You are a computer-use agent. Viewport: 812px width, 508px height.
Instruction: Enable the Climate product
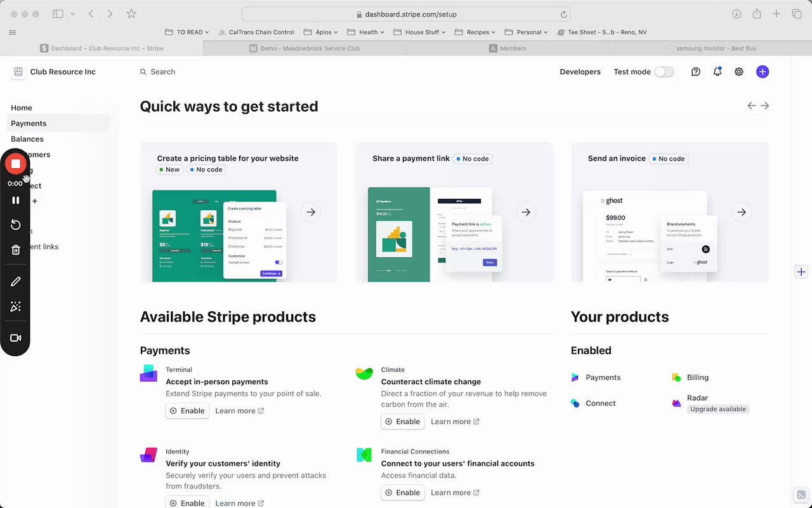(403, 422)
